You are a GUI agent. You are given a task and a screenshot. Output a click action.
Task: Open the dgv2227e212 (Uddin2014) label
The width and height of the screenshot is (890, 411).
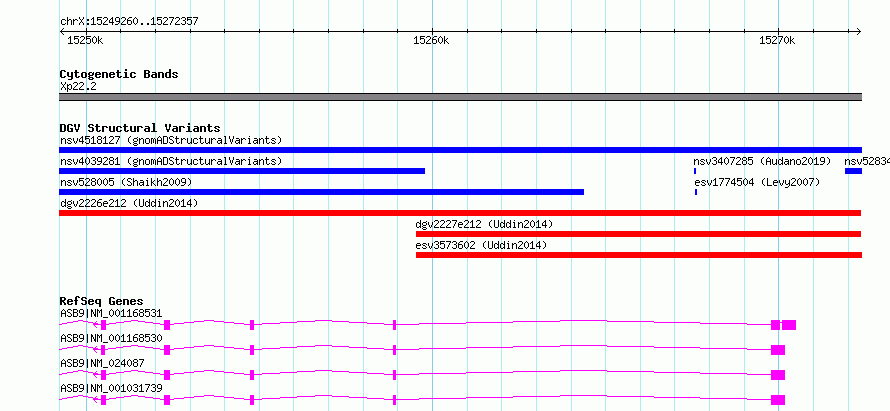(x=484, y=224)
